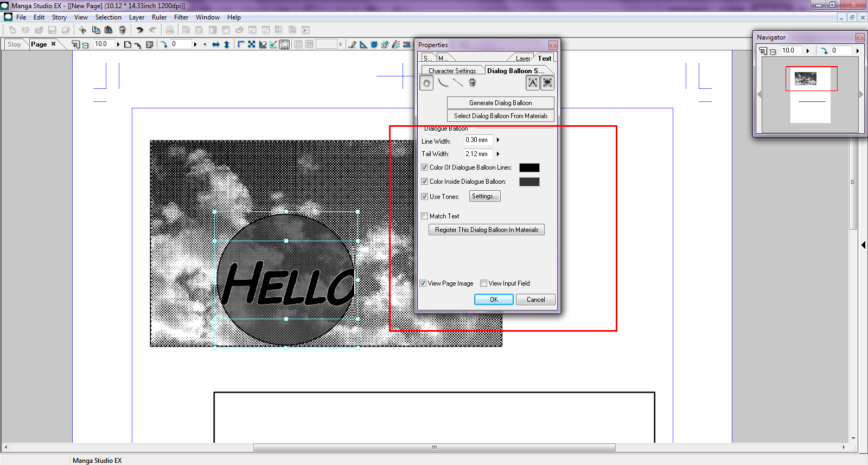868x465 pixels.
Task: Click the pen ruler snap icon
Action: pos(352,44)
